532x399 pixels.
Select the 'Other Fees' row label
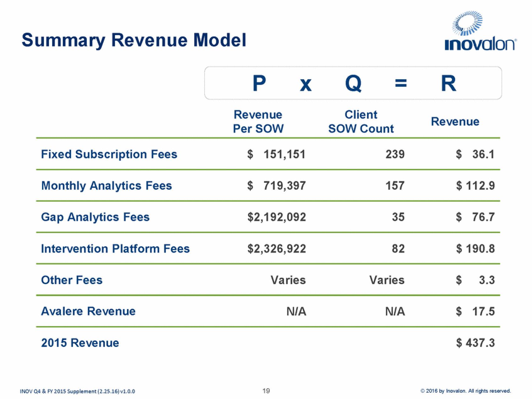point(72,280)
